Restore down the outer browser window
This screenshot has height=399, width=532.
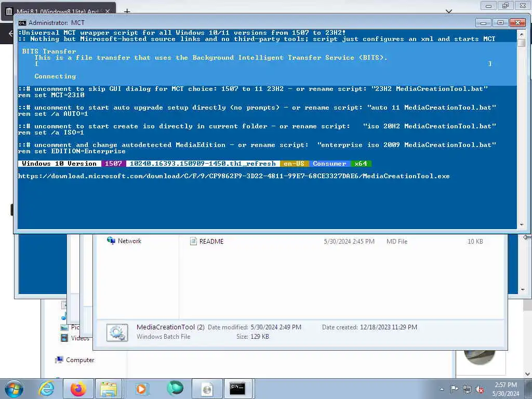point(506,5)
